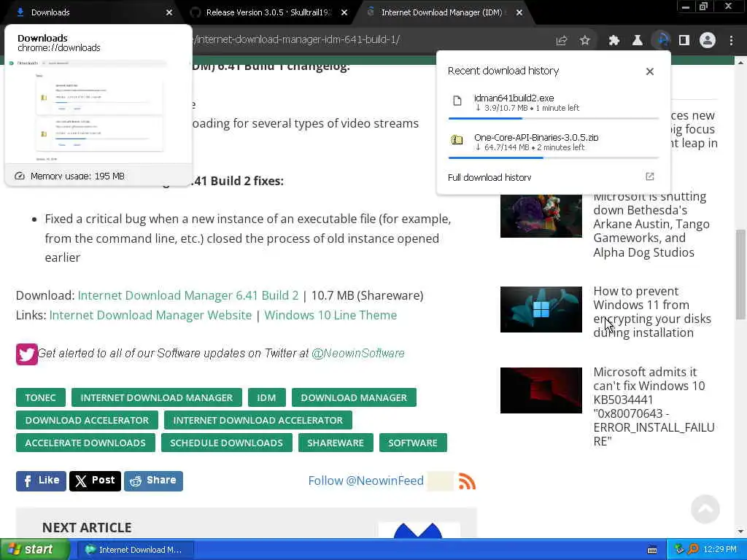Select the INTERNET DOWNLOAD ACCELERATOR tag
The width and height of the screenshot is (747, 560).
pyautogui.click(x=258, y=421)
